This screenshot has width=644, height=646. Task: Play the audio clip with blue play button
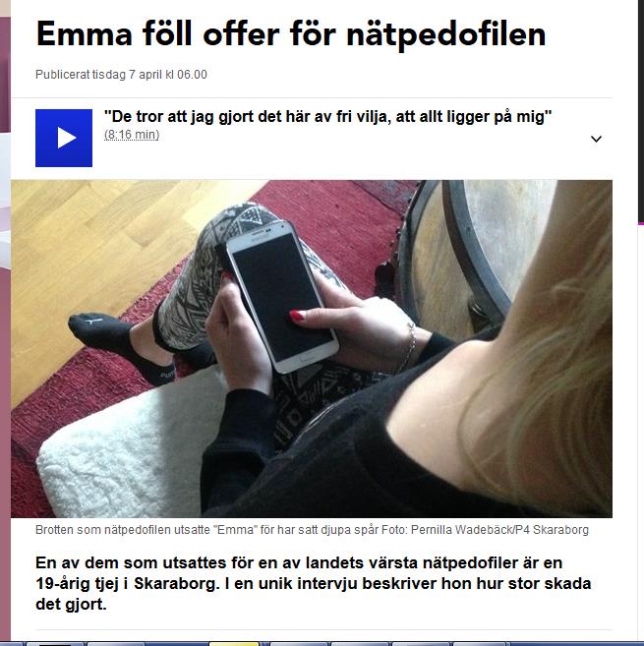64,138
